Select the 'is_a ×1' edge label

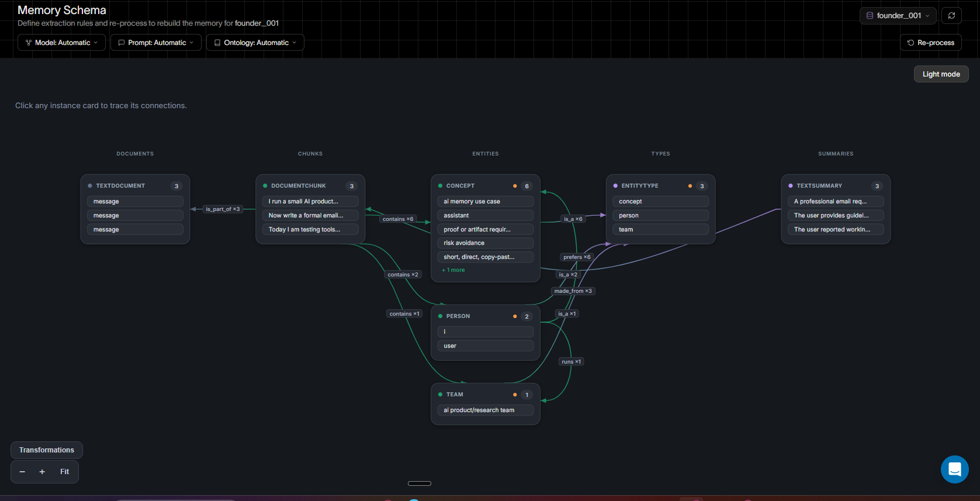[x=567, y=314]
